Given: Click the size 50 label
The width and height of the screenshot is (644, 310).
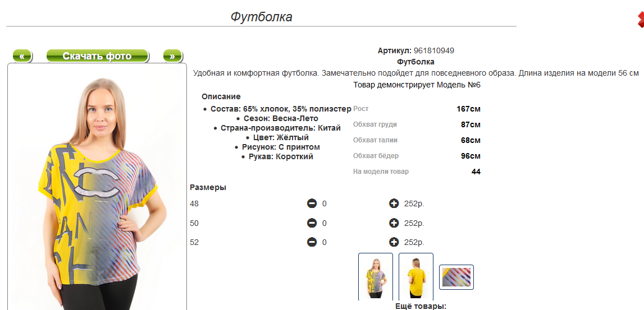Looking at the screenshot, I should pyautogui.click(x=194, y=223).
